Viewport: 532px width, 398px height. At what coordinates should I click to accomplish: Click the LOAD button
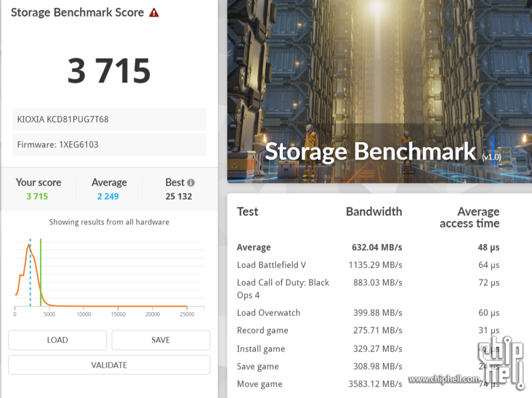58,340
